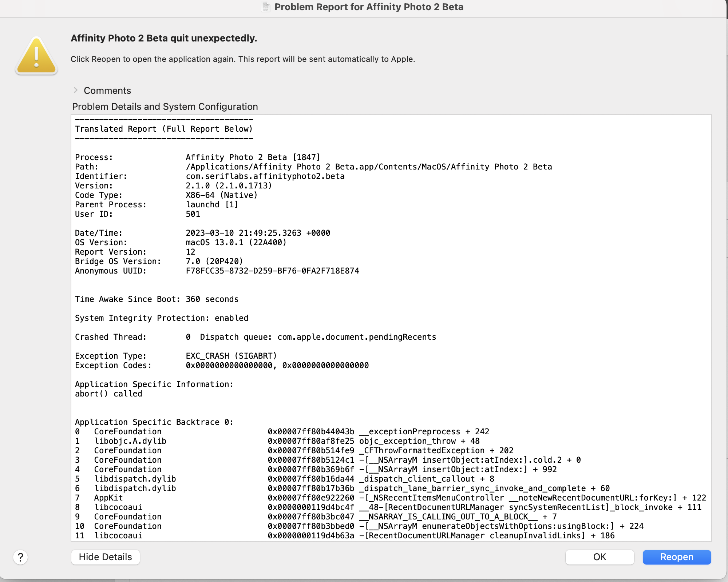
Task: Expand the Comments disclosure triangle
Action: click(x=76, y=90)
